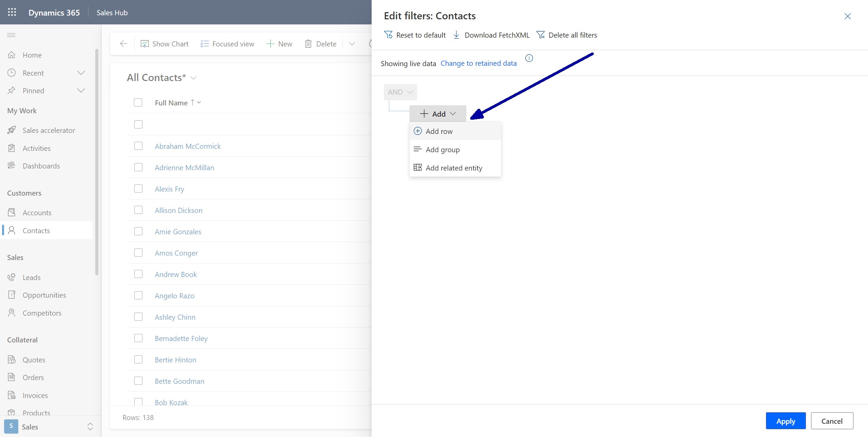Open Home from the sidebar
Viewport: 868px width, 437px height.
click(x=32, y=55)
